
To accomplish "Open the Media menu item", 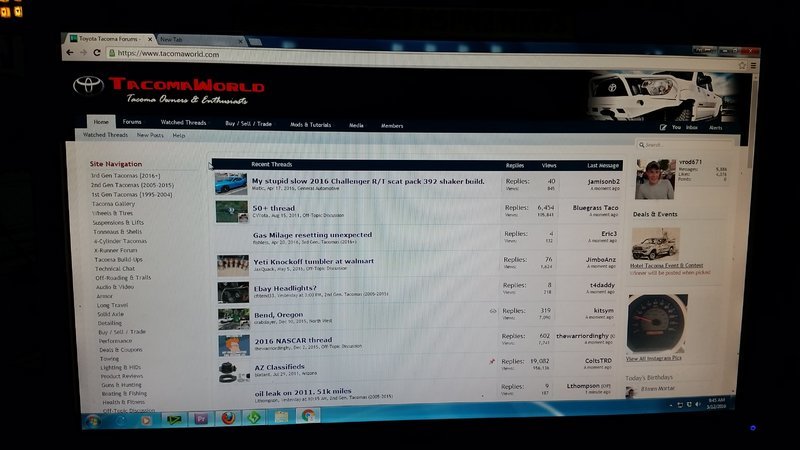I will [x=356, y=125].
